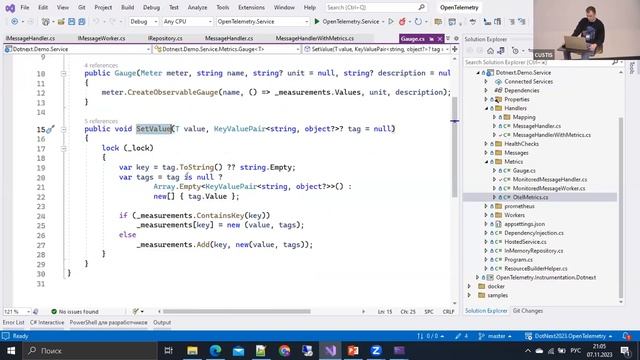Viewport: 640px width, 360px height.
Task: Collapse the Handlers folder in Solution Explorer
Action: [x=486, y=109]
